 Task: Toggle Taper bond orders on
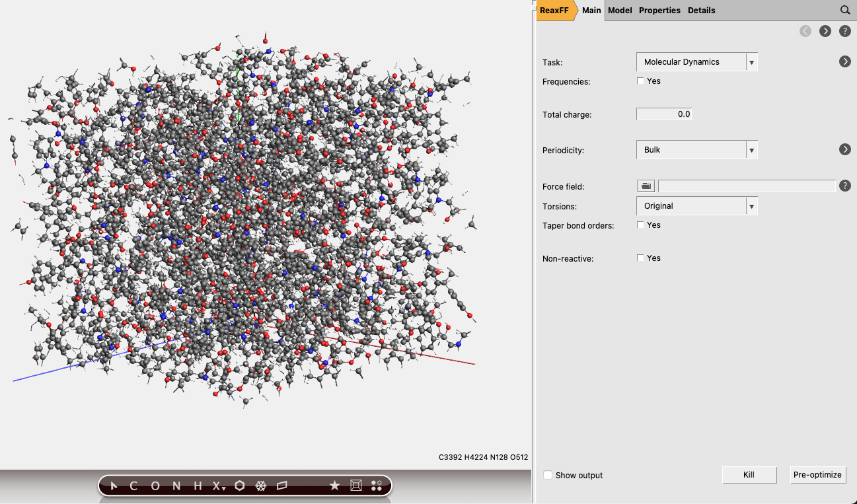640,225
